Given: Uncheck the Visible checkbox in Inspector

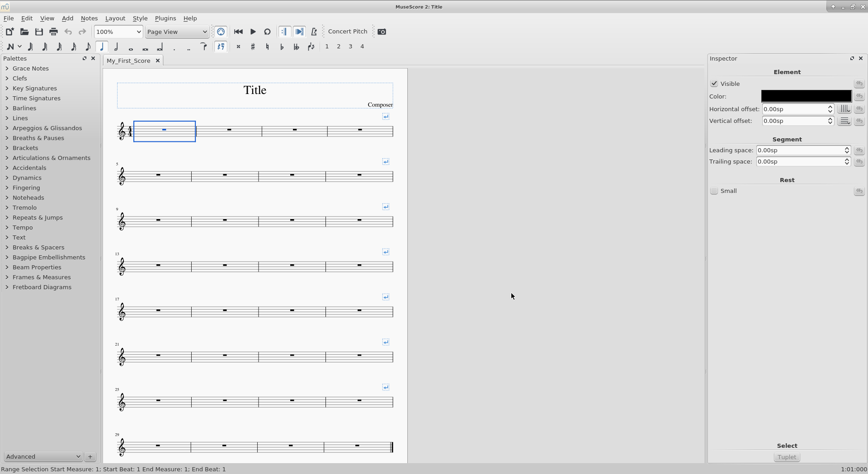Looking at the screenshot, I should click(x=714, y=84).
